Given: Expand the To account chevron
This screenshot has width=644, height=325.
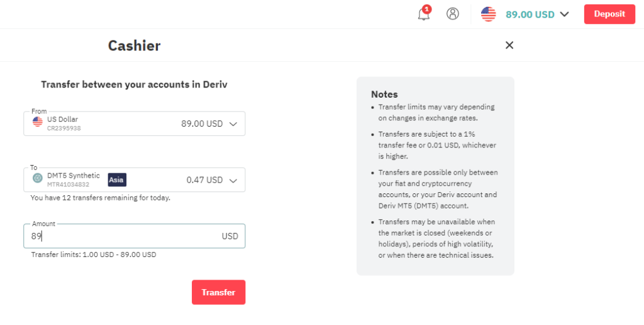Looking at the screenshot, I should pos(233,180).
